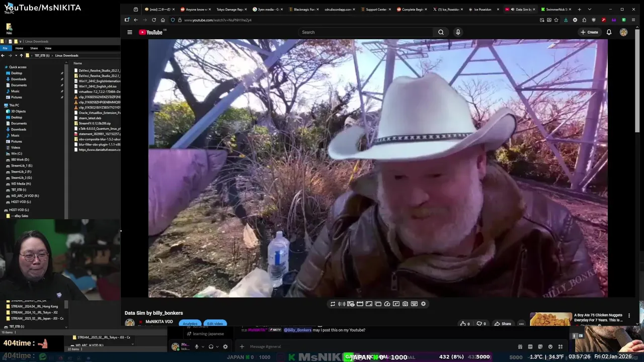Click the Edit video button
Viewport: 644px width, 362px height.
coord(215,324)
